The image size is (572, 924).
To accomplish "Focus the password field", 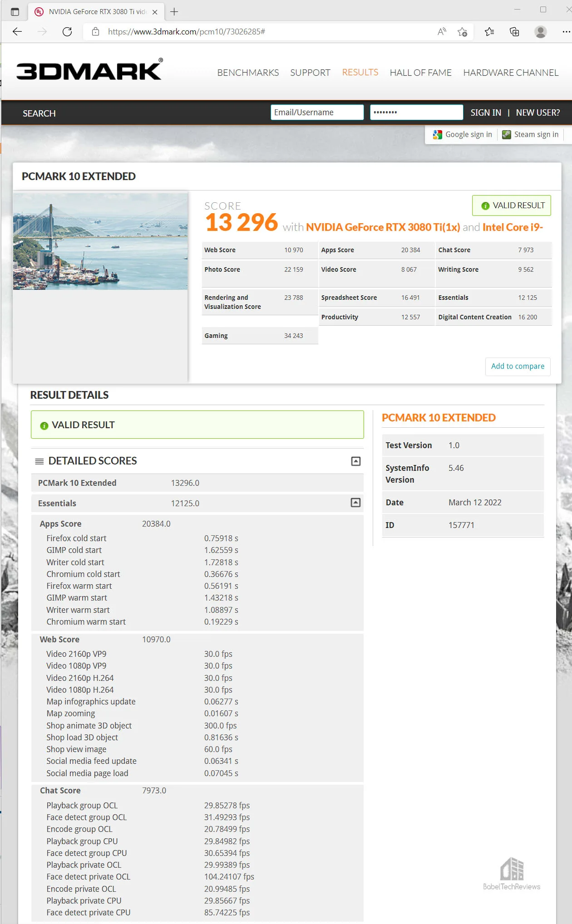I will [416, 112].
